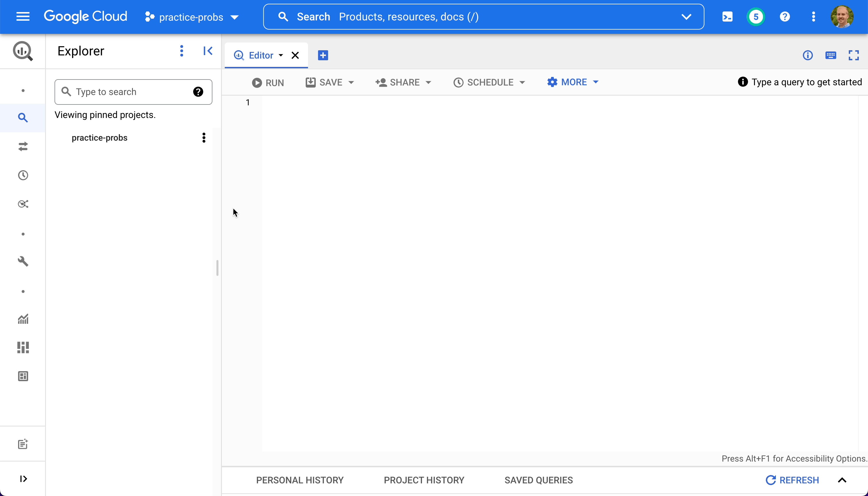The width and height of the screenshot is (868, 496).
Task: Click the REFRESH button
Action: coord(793,480)
